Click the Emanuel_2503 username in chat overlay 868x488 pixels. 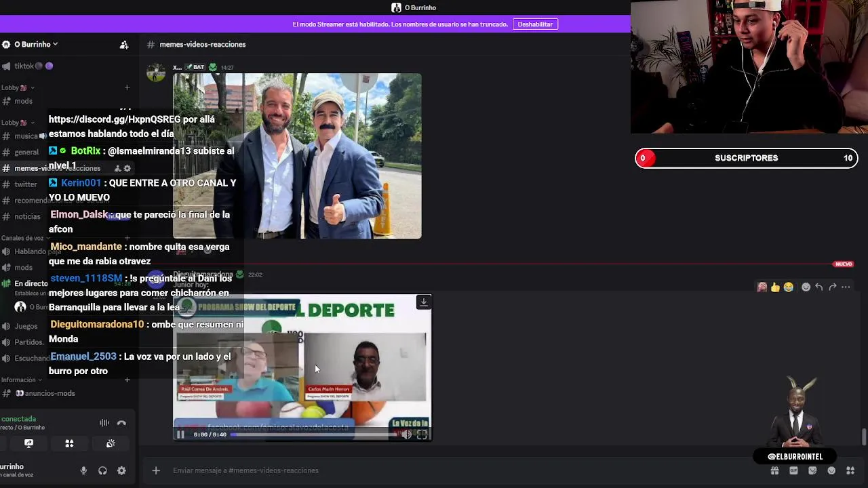coord(83,356)
